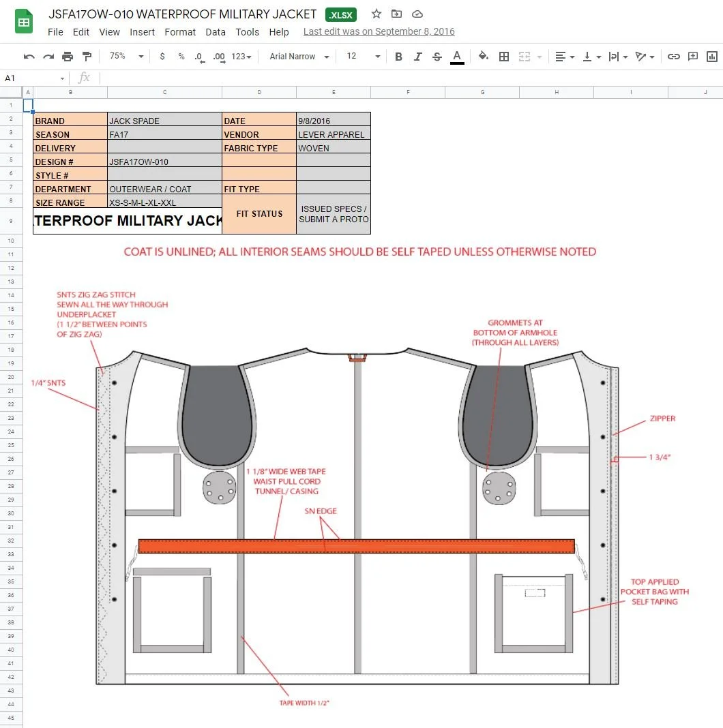Image resolution: width=723 pixels, height=728 pixels.
Task: Toggle strikethrough formatting
Action: click(x=437, y=57)
